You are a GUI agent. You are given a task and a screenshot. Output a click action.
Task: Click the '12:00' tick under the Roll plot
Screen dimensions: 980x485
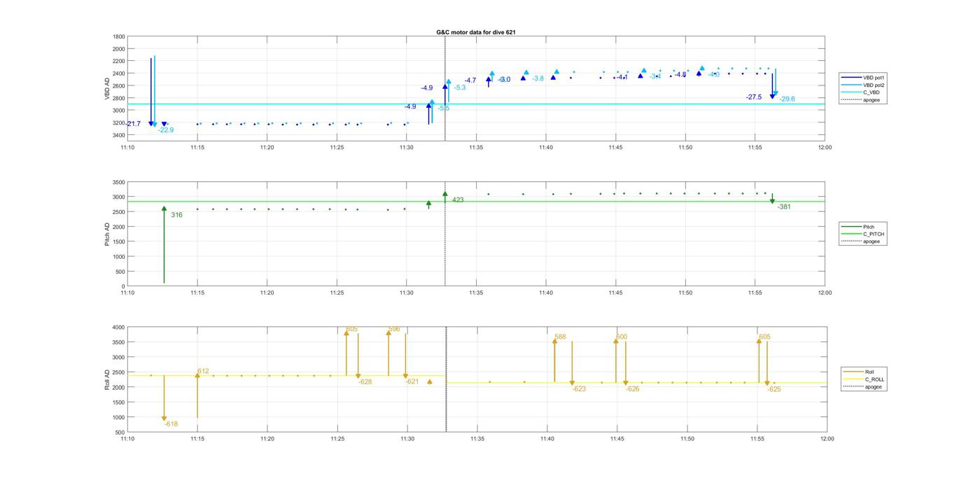827,439
